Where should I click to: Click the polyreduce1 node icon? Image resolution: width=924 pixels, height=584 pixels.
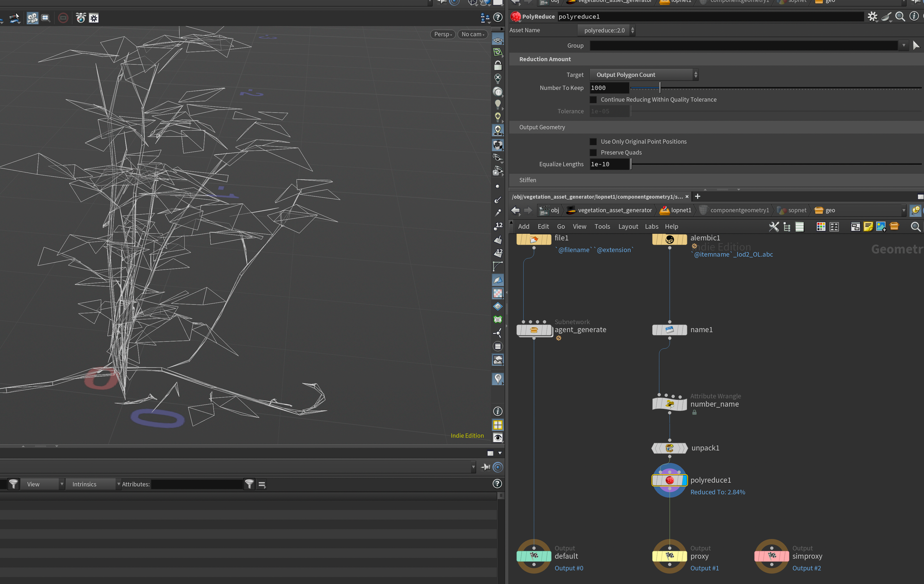click(x=669, y=480)
